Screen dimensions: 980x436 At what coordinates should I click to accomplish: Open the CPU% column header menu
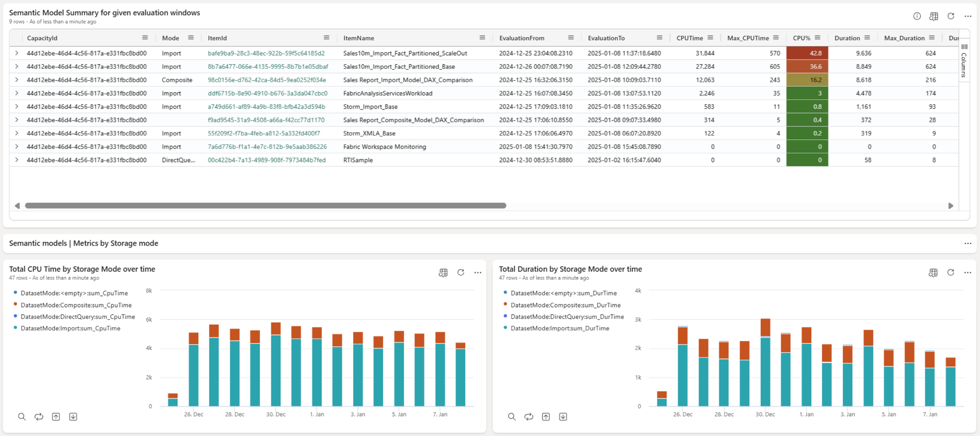coord(817,38)
